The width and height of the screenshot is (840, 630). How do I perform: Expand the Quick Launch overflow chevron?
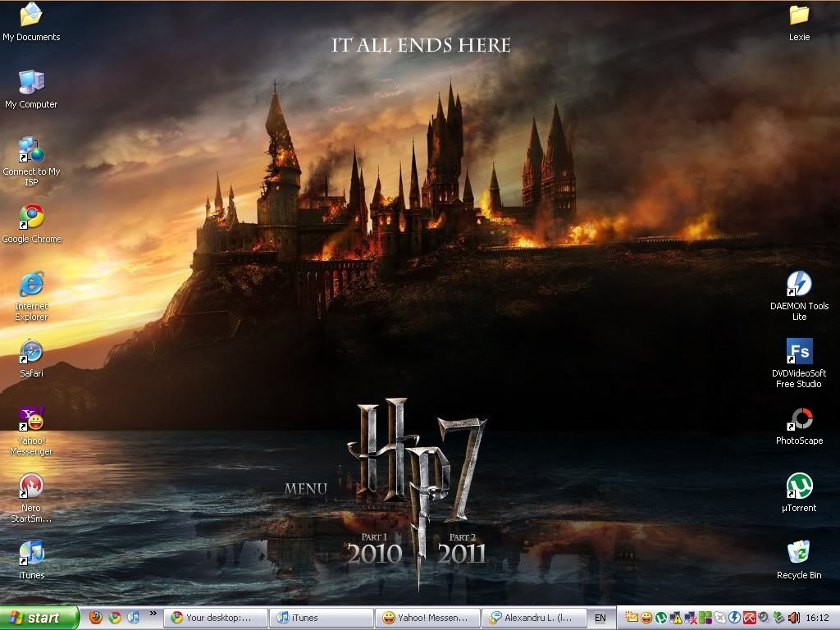tap(153, 614)
